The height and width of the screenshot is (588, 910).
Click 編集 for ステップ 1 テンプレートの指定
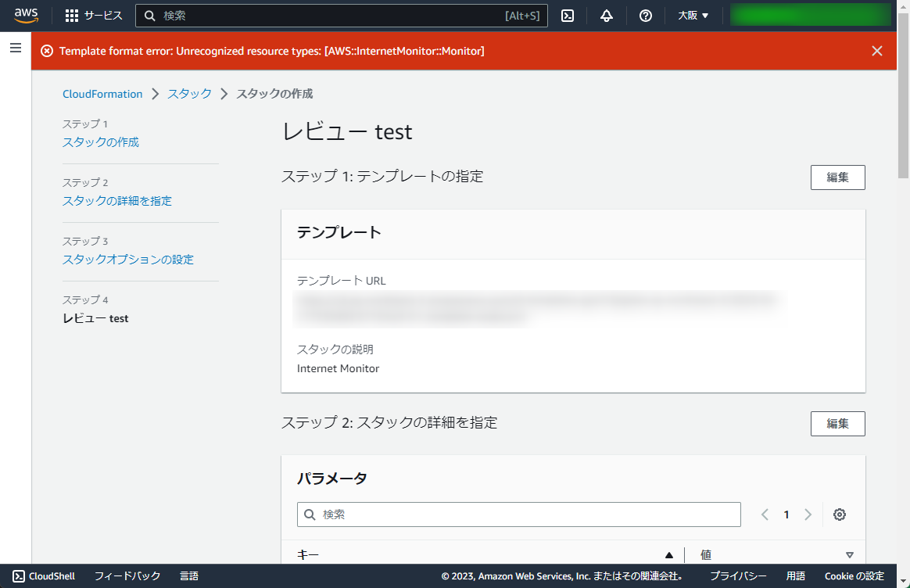pos(837,177)
